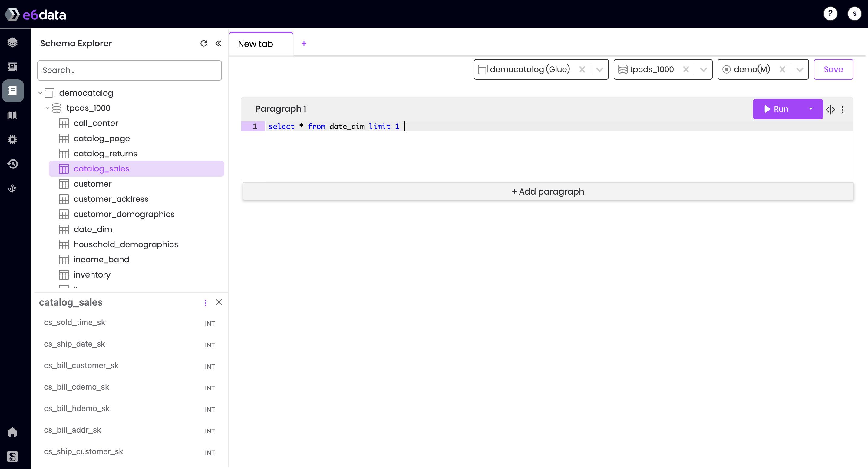Open the layers icon in left sidebar

point(12,42)
